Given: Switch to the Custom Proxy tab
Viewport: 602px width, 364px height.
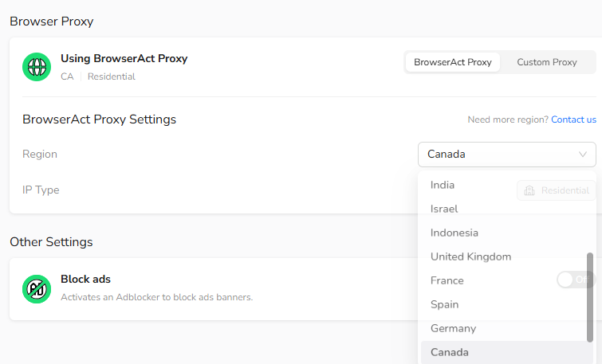Looking at the screenshot, I should [x=547, y=62].
